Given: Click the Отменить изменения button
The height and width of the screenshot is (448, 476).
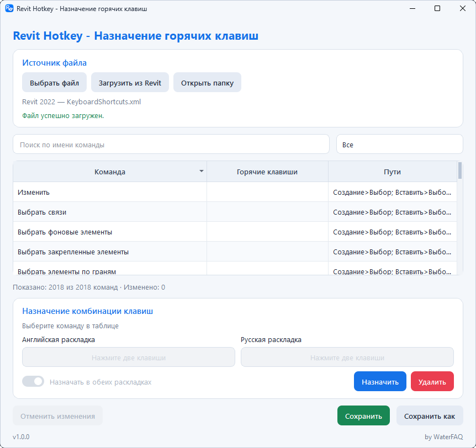Looking at the screenshot, I should tap(57, 416).
